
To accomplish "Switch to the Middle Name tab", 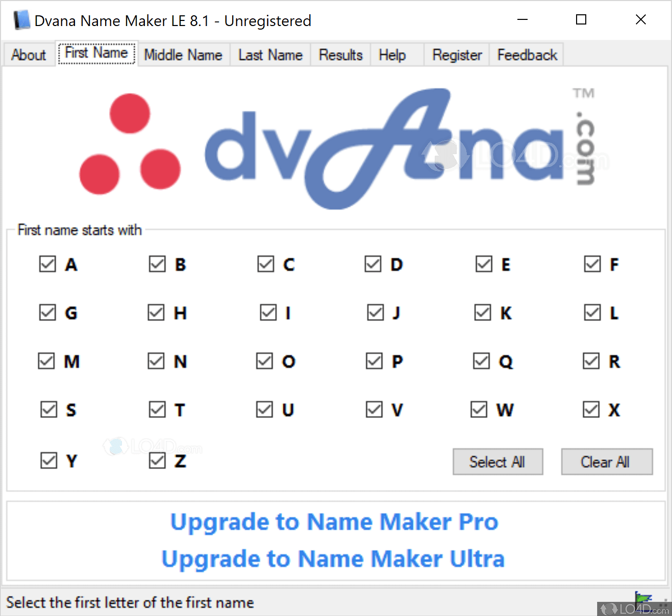I will coord(183,55).
